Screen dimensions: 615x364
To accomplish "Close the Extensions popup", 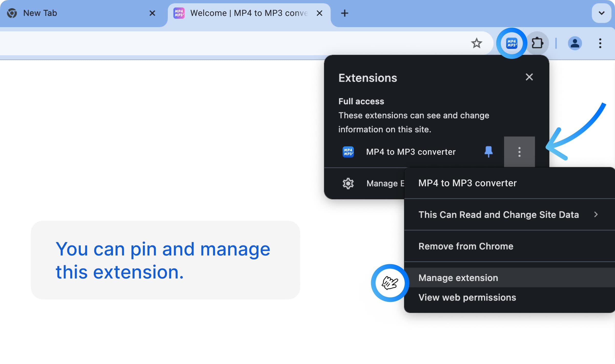I will 529,77.
